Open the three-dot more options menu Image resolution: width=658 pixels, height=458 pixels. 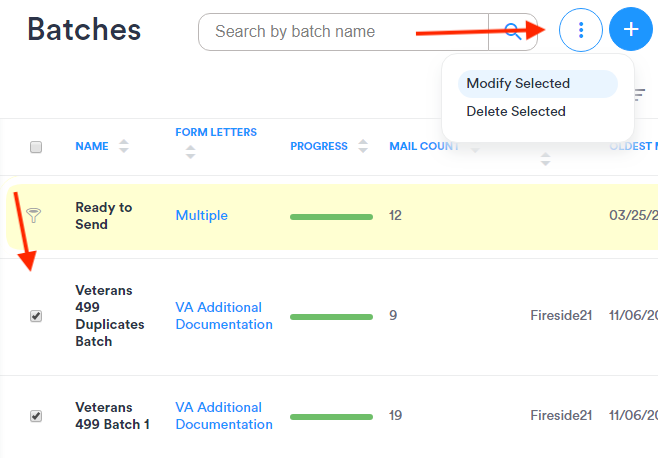(581, 31)
